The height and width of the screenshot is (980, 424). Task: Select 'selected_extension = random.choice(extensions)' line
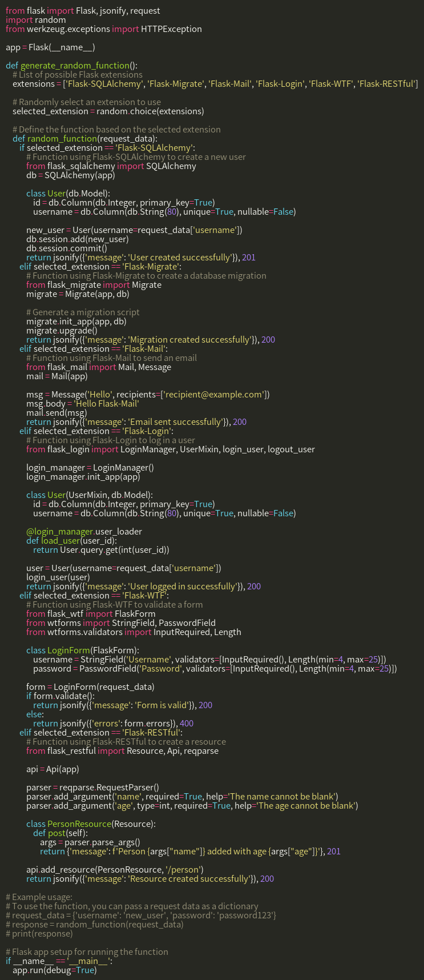(108, 112)
